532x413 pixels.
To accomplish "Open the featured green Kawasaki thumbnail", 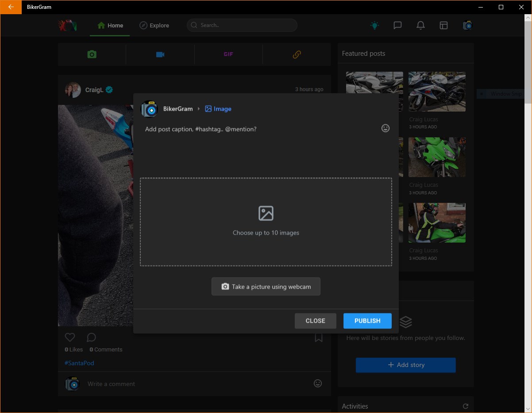I will coord(437,157).
